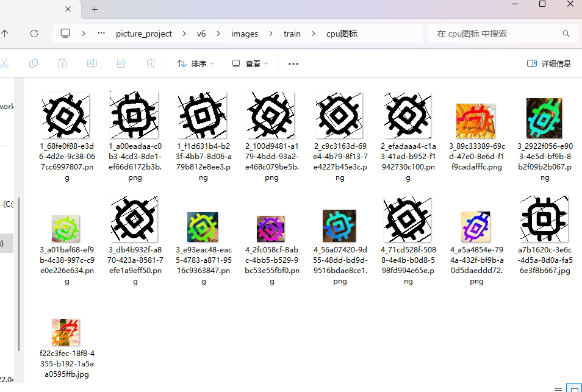Image resolution: width=582 pixels, height=392 pixels.
Task: Go to images folder in breadcrumb
Action: pos(244,34)
